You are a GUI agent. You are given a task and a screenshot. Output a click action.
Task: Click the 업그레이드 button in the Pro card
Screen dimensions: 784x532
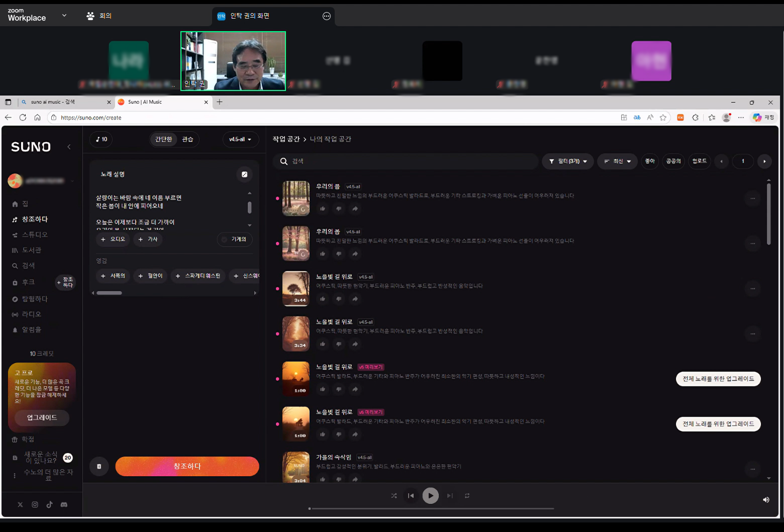(x=42, y=417)
